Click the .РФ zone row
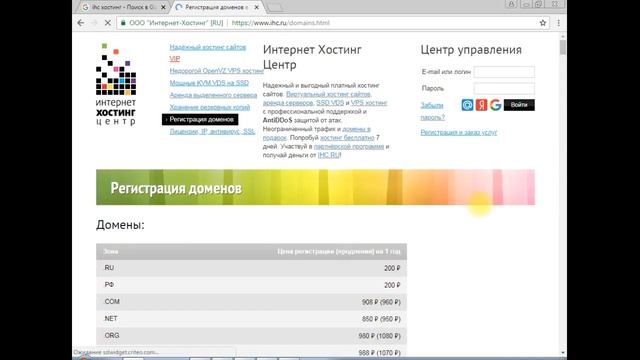The width and height of the screenshot is (640, 360). pyautogui.click(x=251, y=285)
